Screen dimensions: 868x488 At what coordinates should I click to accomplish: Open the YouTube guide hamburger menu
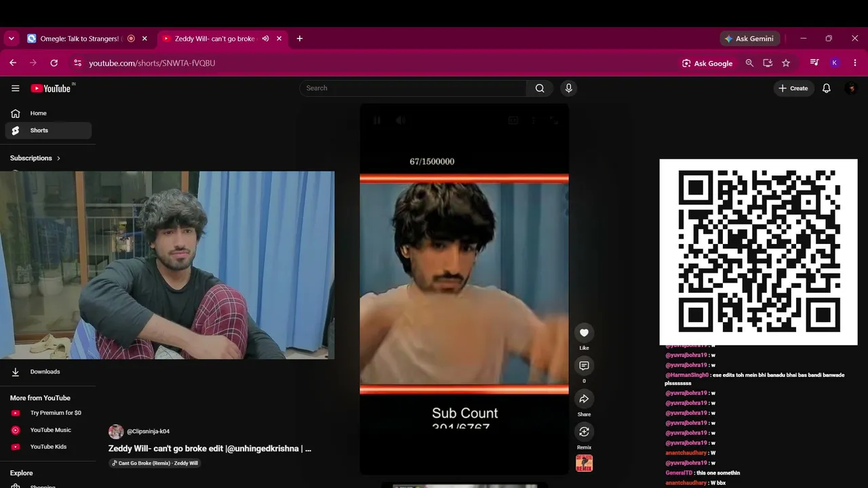tap(15, 88)
